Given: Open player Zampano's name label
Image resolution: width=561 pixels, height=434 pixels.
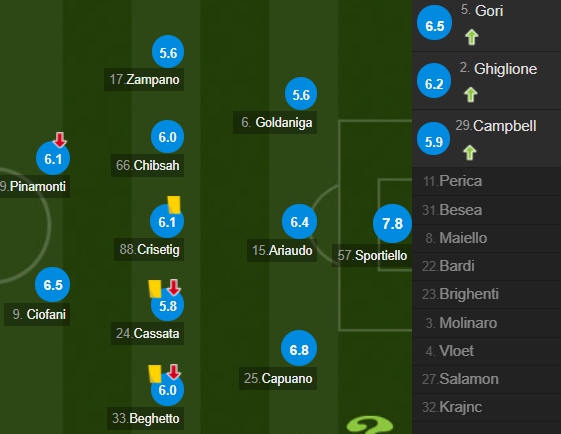Looking at the screenshot, I should [144, 79].
